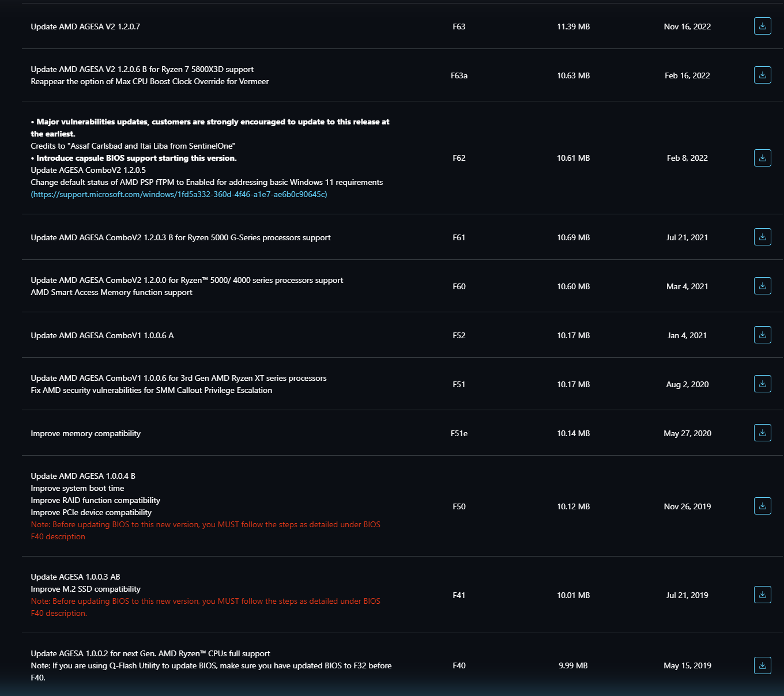The image size is (784, 696).
Task: Download BIOS version F51
Action: (762, 384)
